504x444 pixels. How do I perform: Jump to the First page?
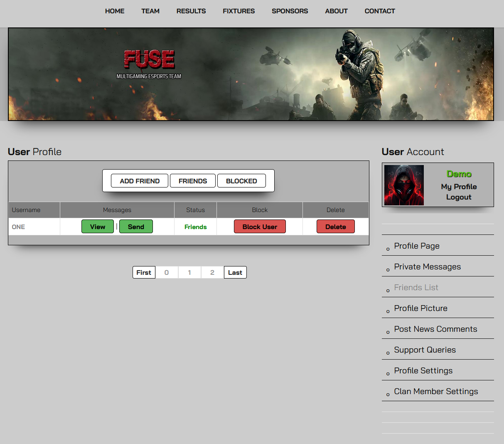(144, 273)
